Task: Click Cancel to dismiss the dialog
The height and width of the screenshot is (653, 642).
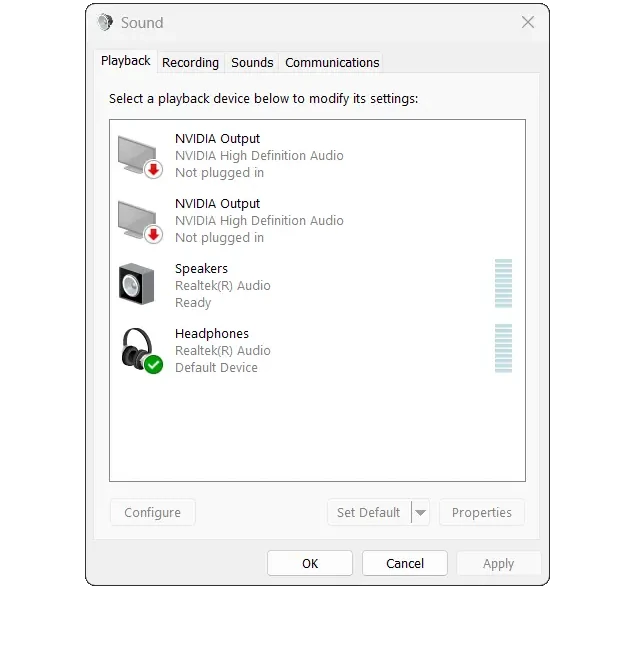Action: (405, 563)
